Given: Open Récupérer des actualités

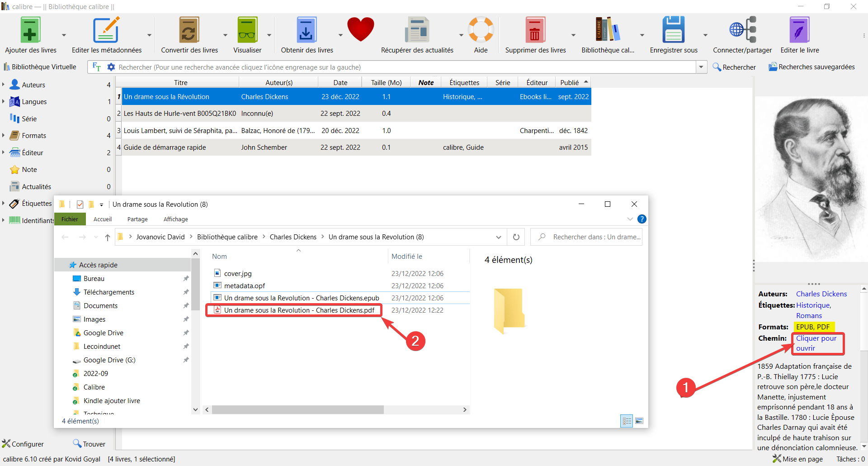Looking at the screenshot, I should point(417,30).
